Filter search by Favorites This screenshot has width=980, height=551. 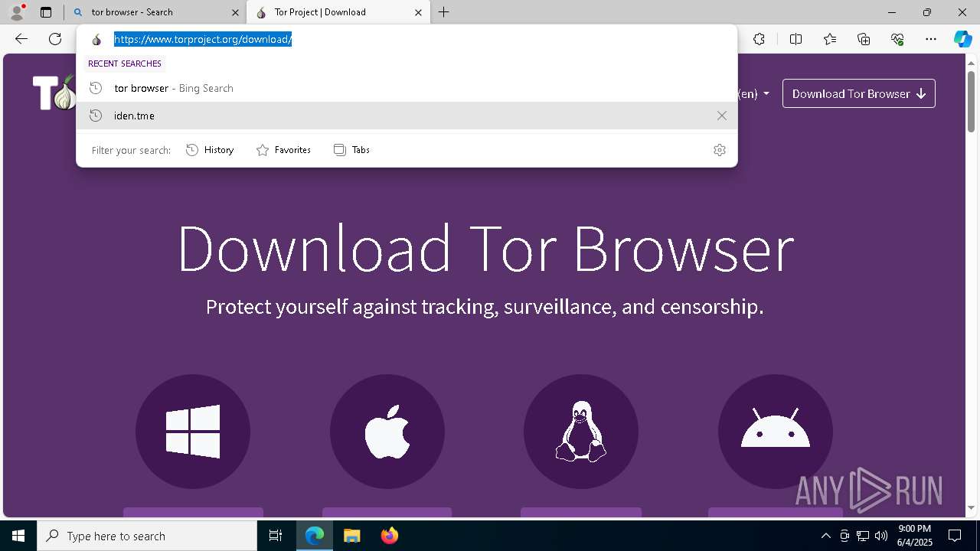point(283,150)
